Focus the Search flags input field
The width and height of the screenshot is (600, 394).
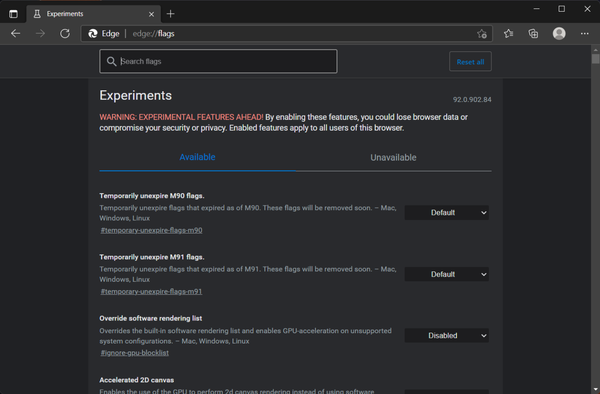point(218,61)
